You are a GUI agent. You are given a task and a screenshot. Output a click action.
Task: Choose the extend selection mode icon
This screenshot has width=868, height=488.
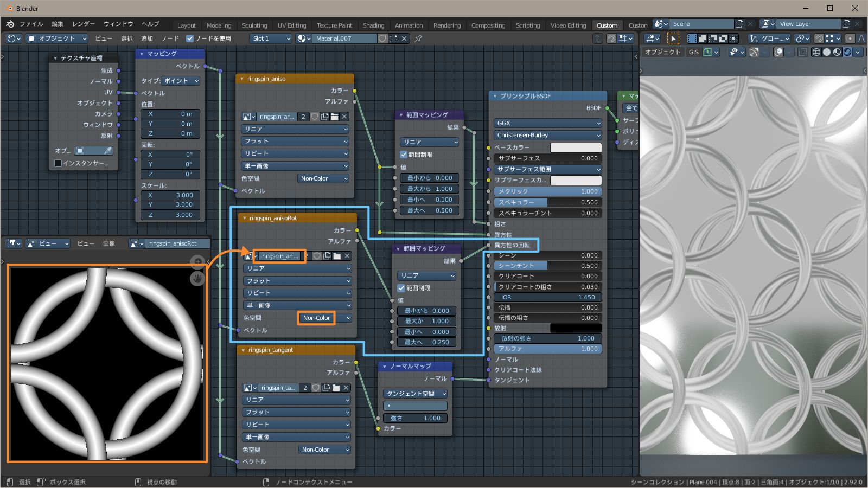pos(703,38)
